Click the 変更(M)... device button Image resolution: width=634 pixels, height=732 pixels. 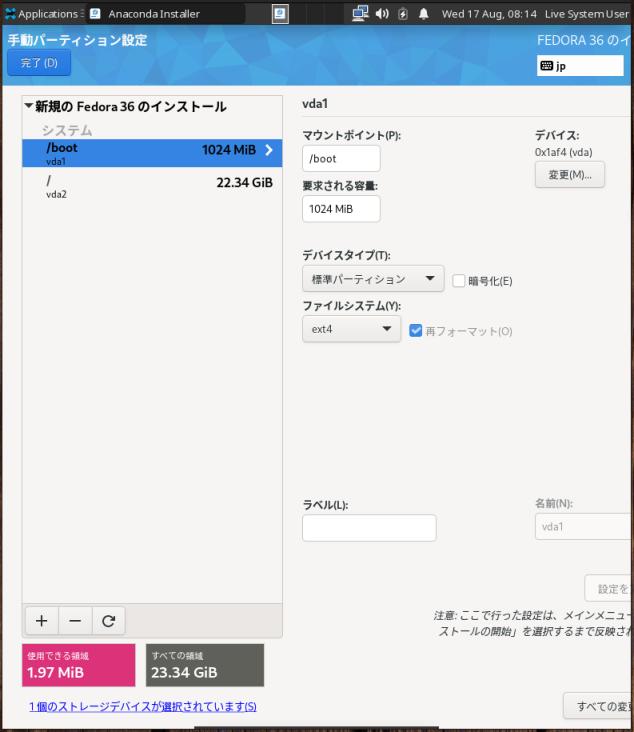click(x=570, y=175)
